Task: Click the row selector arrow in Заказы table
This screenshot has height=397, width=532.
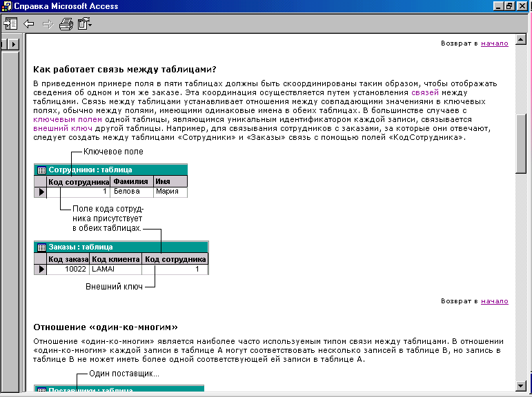Action: [41, 269]
